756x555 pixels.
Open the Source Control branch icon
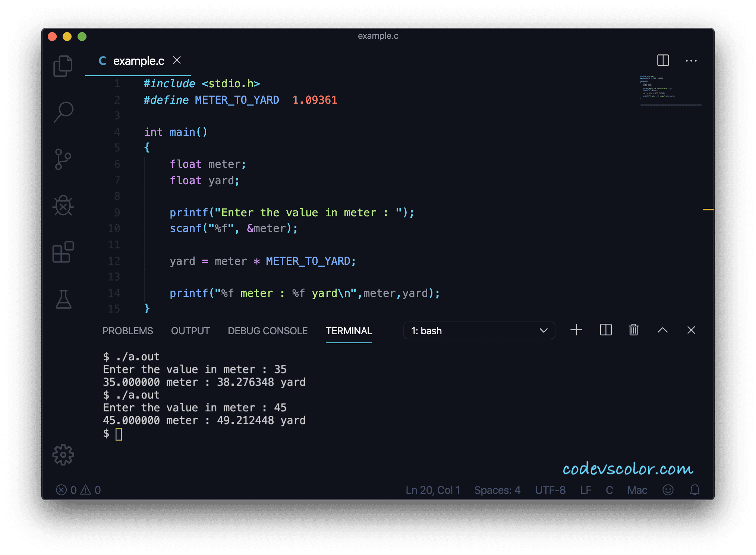click(63, 159)
